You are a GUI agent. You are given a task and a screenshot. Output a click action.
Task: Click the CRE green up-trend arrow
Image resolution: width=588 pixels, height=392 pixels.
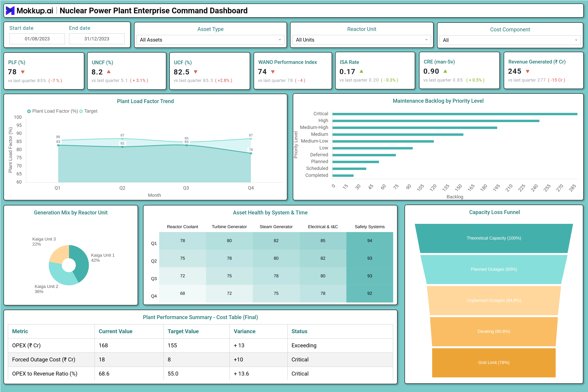(445, 72)
